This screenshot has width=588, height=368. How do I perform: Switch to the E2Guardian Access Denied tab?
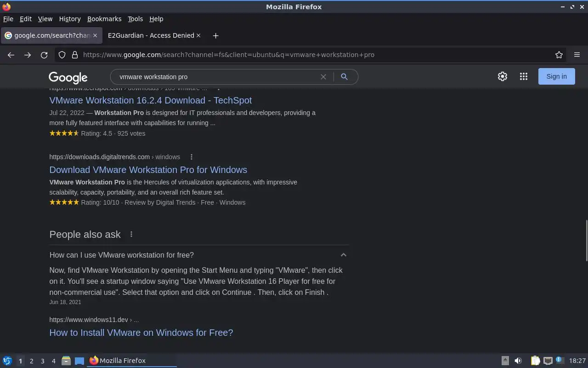(151, 35)
